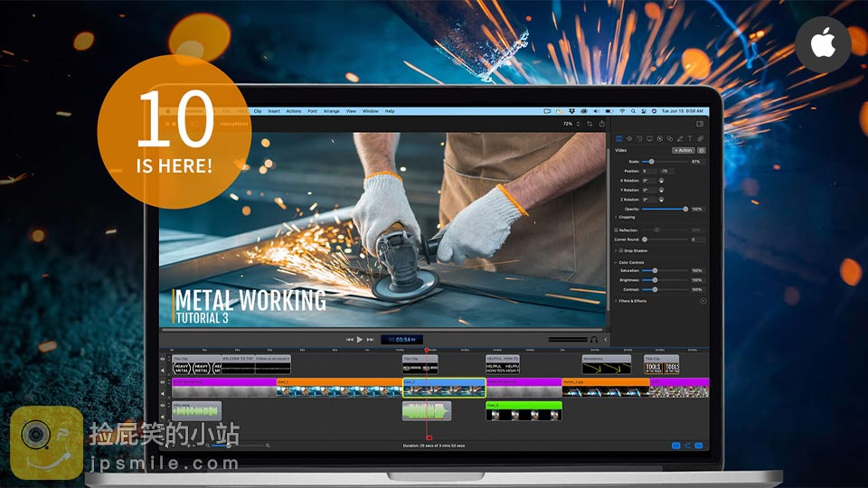Click the crop canvas icon
Image resolution: width=868 pixels, height=488 pixels.
tap(590, 124)
